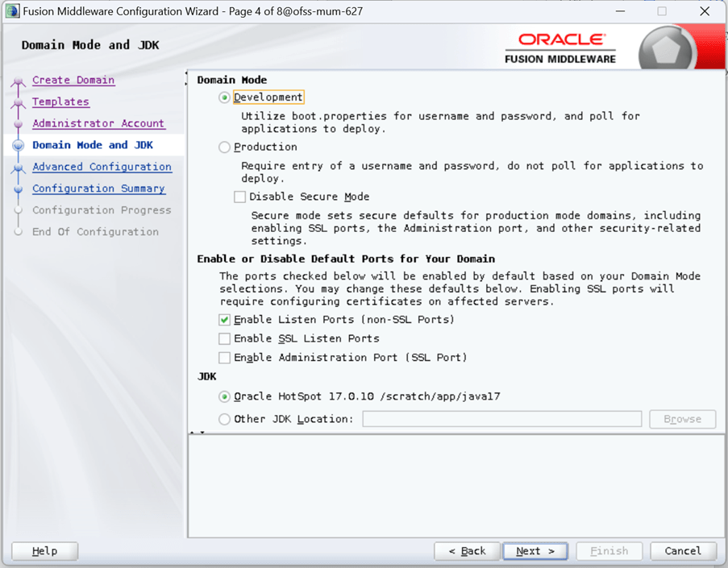Open the Administrator Account step link
This screenshot has width=728, height=568.
(x=98, y=123)
